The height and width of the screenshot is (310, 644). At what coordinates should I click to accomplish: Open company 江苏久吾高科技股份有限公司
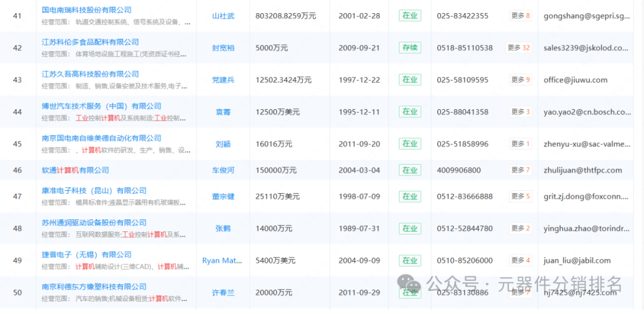[91, 75]
